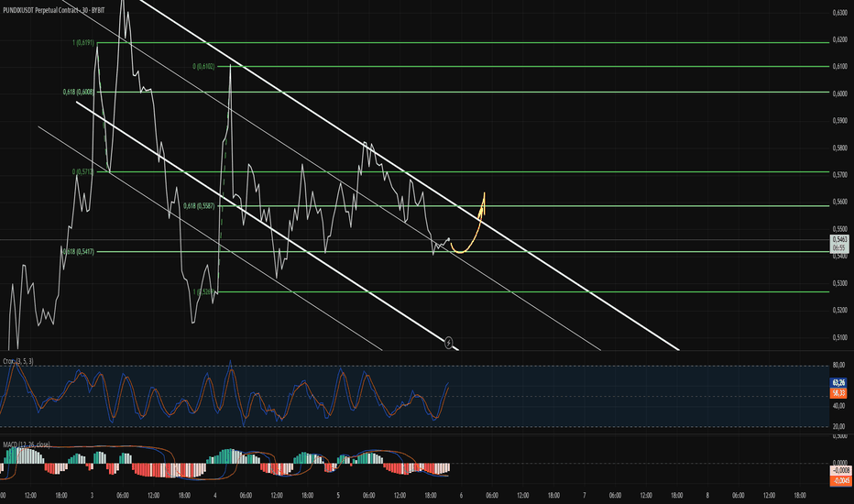854x504 pixels.
Task: Click the 0,5300 price axis label
Action: pos(840,283)
